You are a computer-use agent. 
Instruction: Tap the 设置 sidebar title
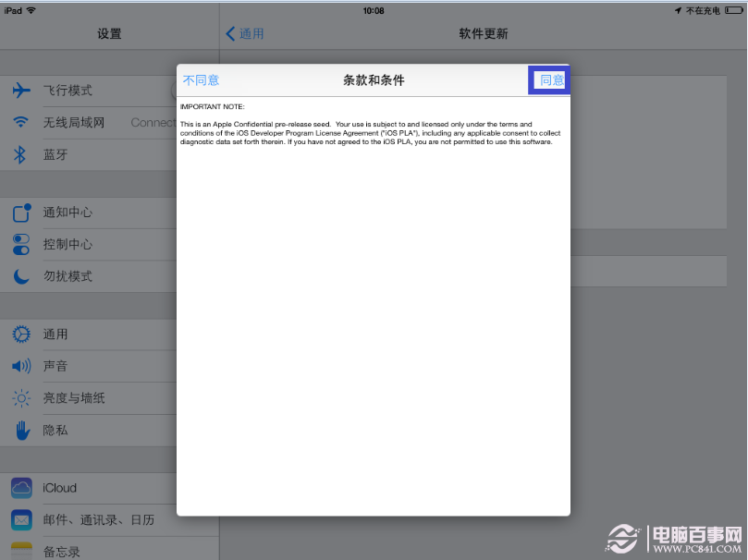109,34
